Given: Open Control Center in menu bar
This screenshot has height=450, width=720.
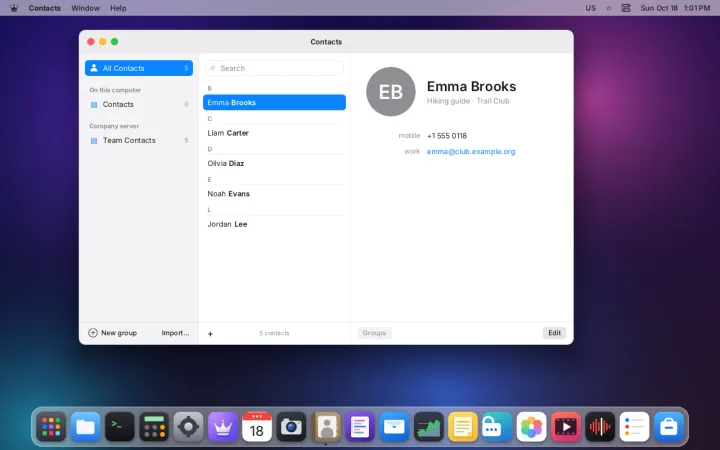Looking at the screenshot, I should point(626,8).
